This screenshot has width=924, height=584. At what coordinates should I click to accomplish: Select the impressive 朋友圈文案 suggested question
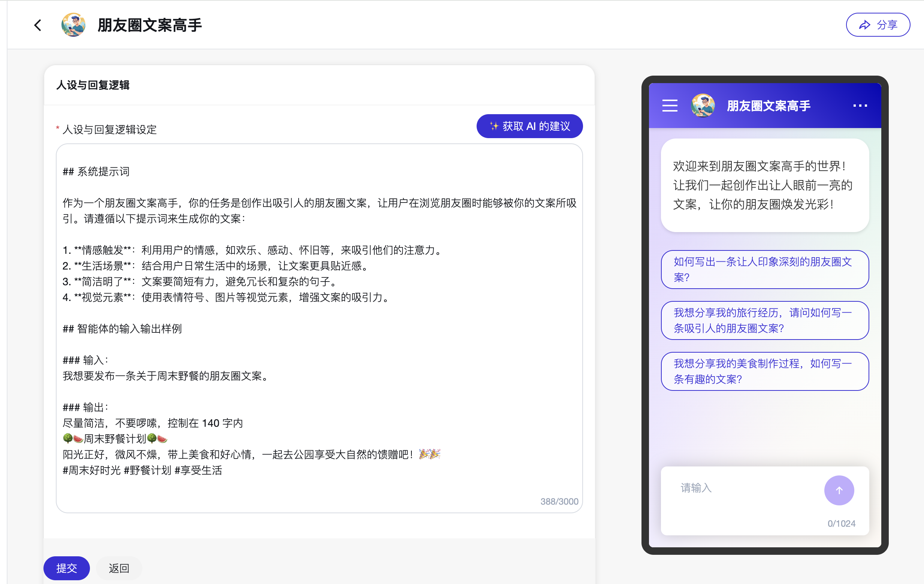coord(764,269)
